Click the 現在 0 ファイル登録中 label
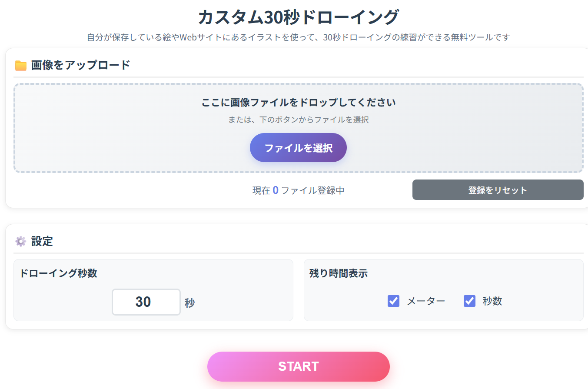Viewport: 588px width, 389px height. click(x=298, y=190)
